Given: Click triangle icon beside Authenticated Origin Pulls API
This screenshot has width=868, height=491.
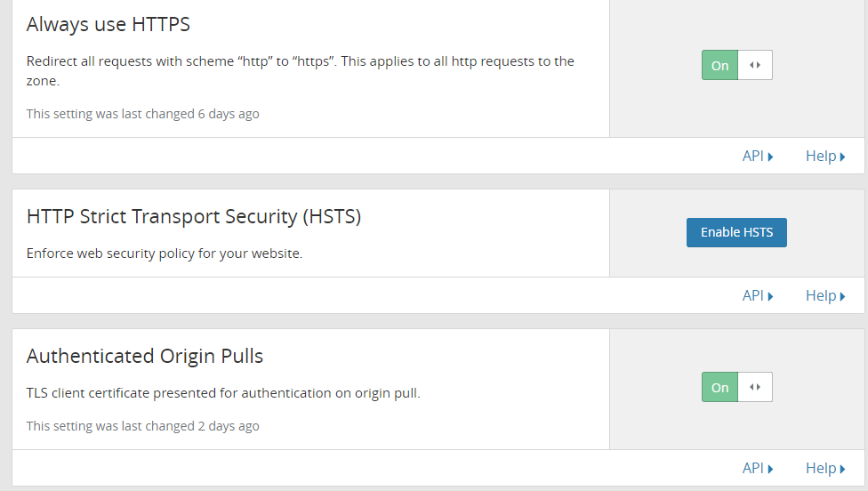Looking at the screenshot, I should 770,470.
